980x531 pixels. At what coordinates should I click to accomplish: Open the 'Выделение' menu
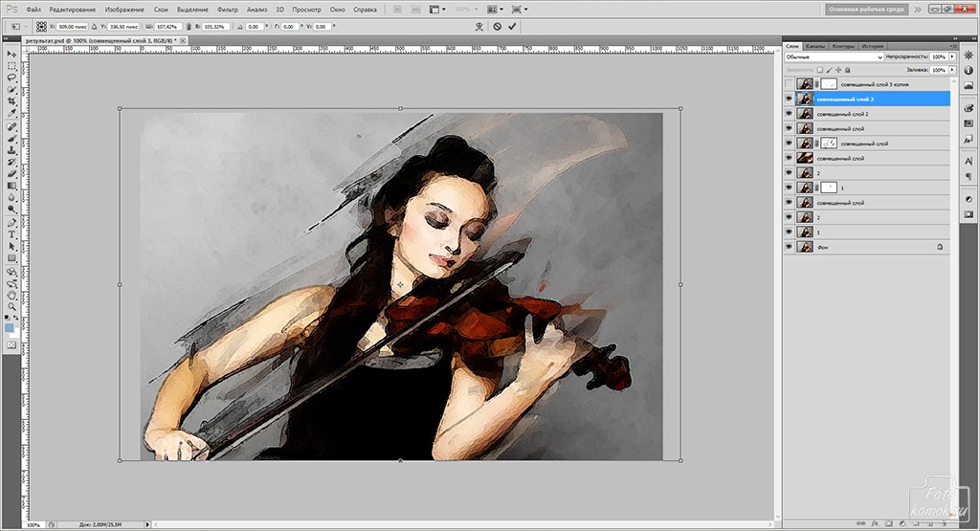192,10
